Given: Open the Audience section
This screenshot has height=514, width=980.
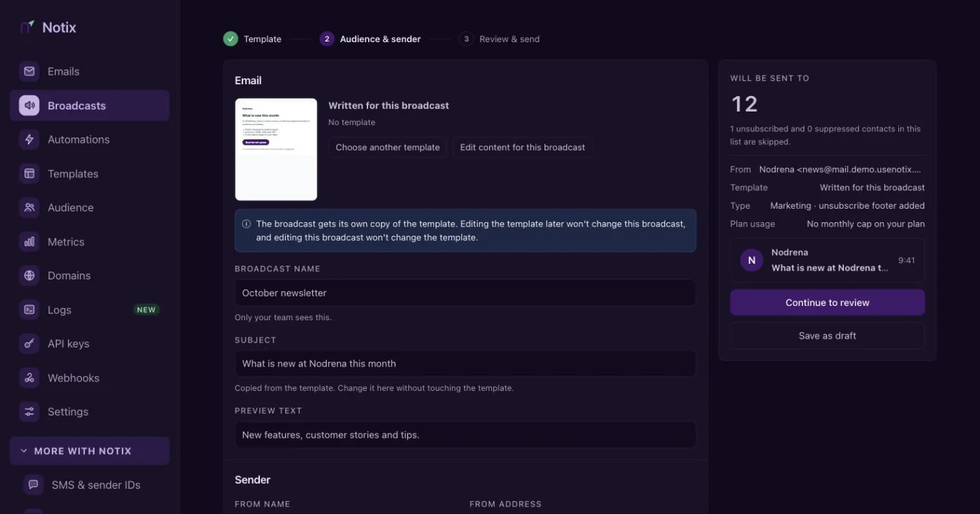Looking at the screenshot, I should click(89, 207).
